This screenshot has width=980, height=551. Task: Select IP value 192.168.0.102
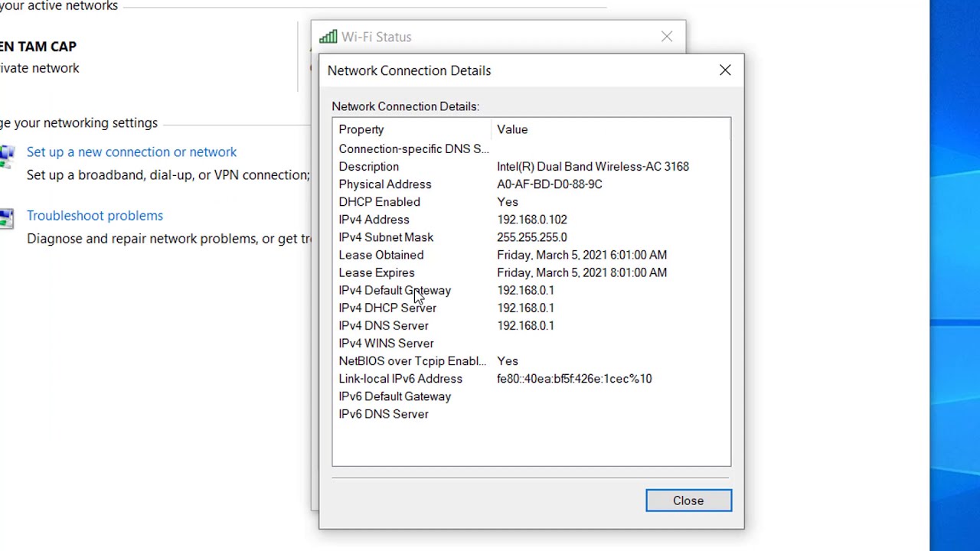point(532,219)
